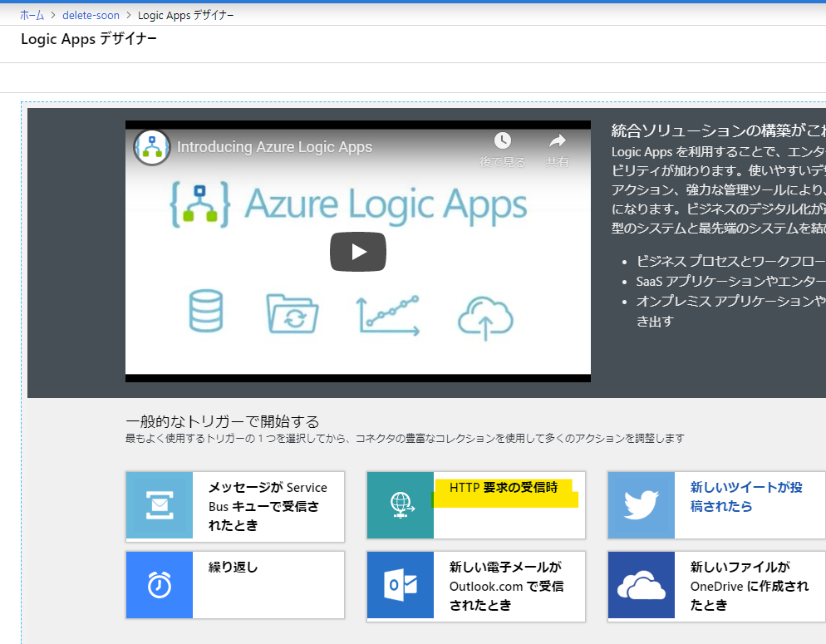Click the Twitter bird icon tile
The height and width of the screenshot is (644, 826).
(x=641, y=505)
